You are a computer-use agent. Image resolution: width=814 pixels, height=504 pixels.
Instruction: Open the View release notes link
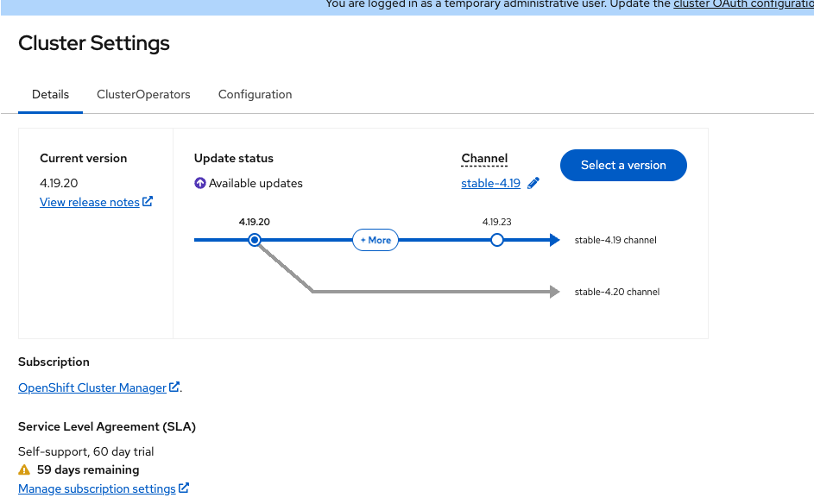90,202
